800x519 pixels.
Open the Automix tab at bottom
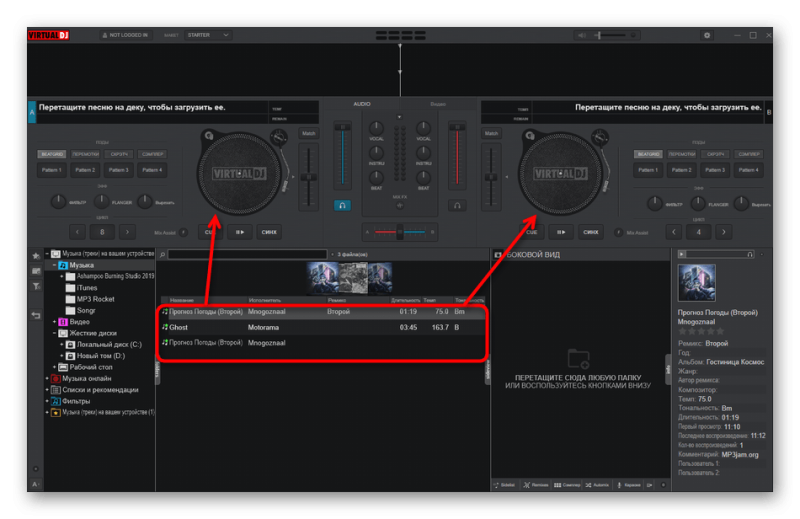tap(597, 485)
